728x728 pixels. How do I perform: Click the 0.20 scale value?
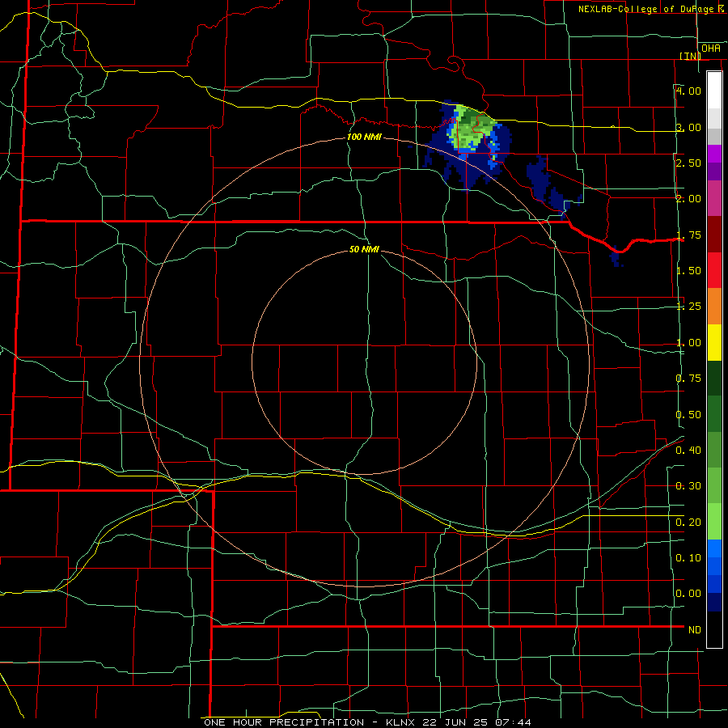[x=688, y=523]
